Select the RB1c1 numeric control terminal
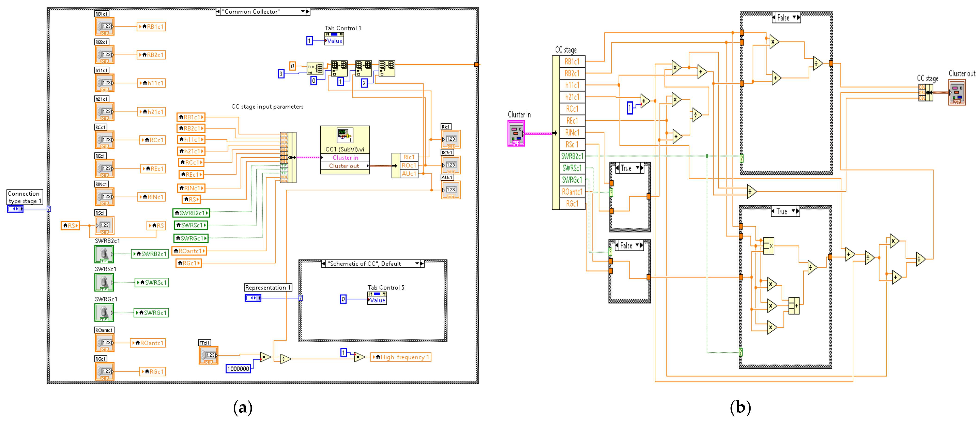 click(105, 27)
